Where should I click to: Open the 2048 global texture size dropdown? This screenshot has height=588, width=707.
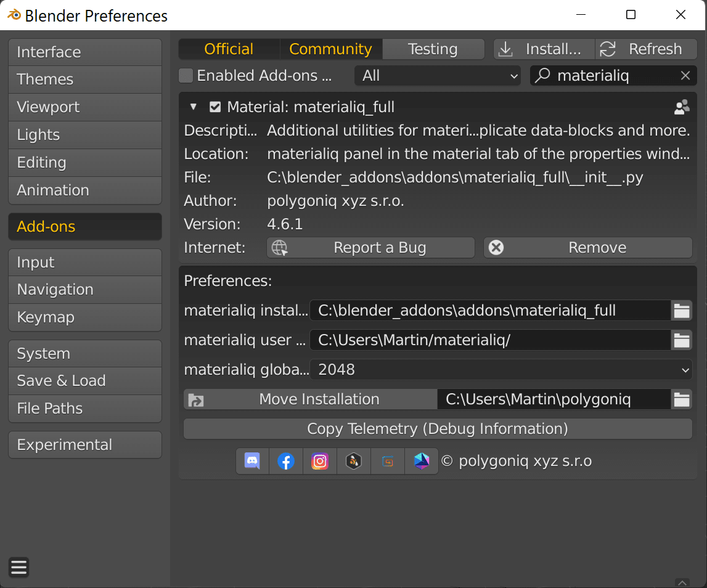point(501,370)
